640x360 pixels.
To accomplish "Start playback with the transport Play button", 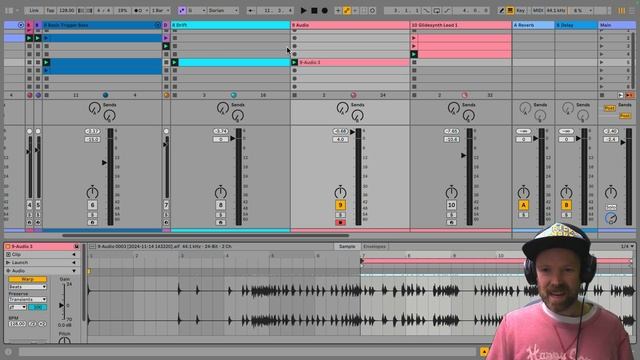I will click(x=303, y=11).
